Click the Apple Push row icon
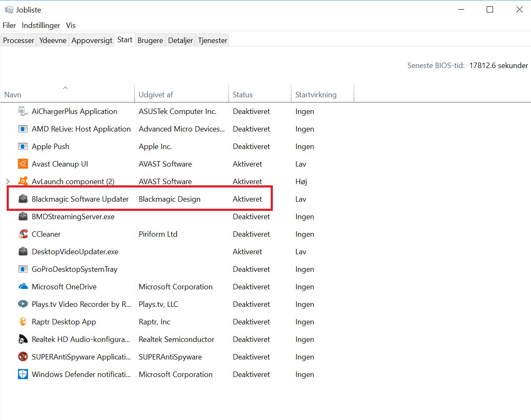Viewport: 531px width, 420px height. coord(23,147)
